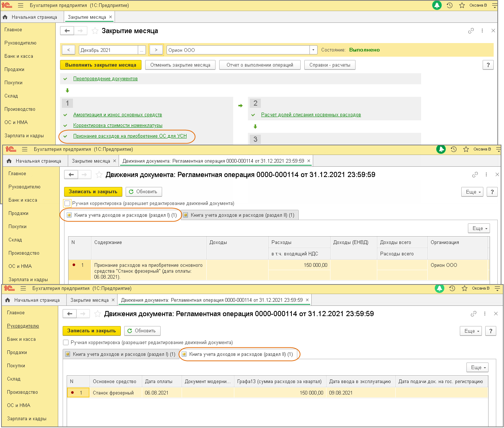Click Обновить button in bottom window
Screen dimensions: 504x428
142,331
